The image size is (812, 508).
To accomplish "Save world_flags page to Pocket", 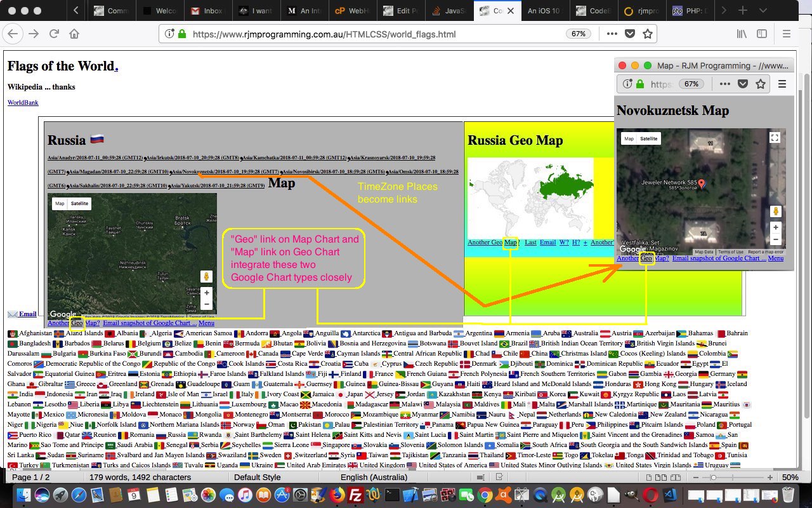I will (629, 34).
